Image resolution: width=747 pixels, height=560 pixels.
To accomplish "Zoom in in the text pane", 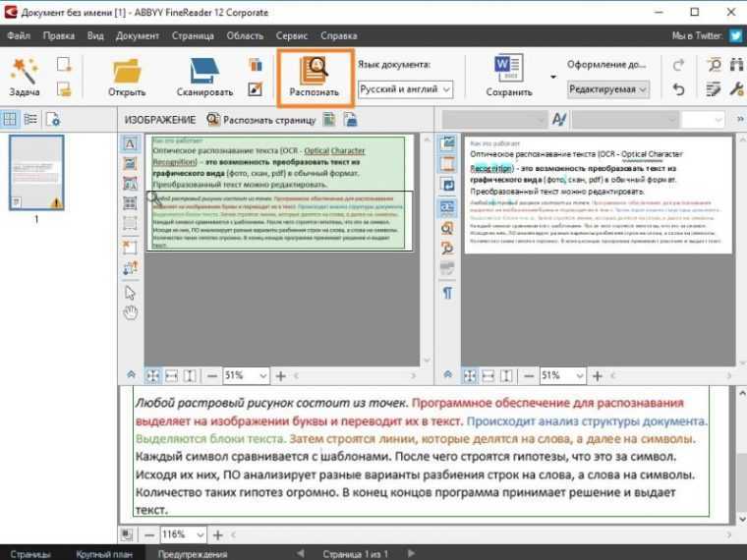I will [598, 376].
